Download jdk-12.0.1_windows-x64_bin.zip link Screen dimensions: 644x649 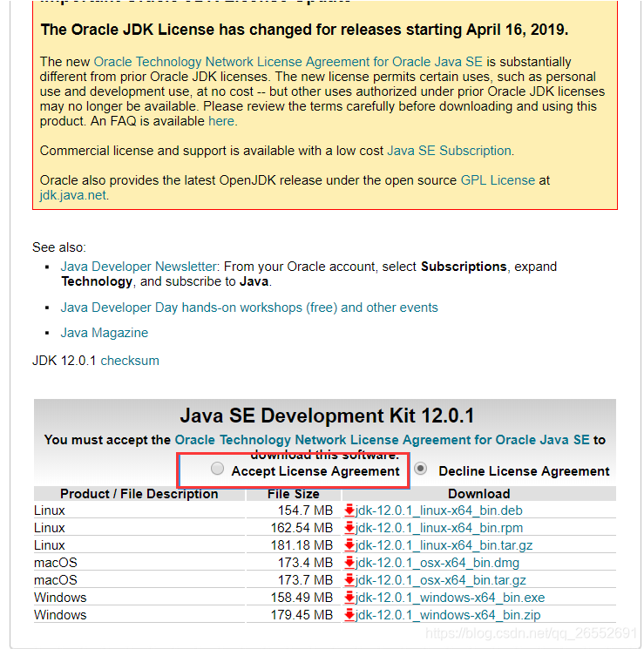point(448,615)
